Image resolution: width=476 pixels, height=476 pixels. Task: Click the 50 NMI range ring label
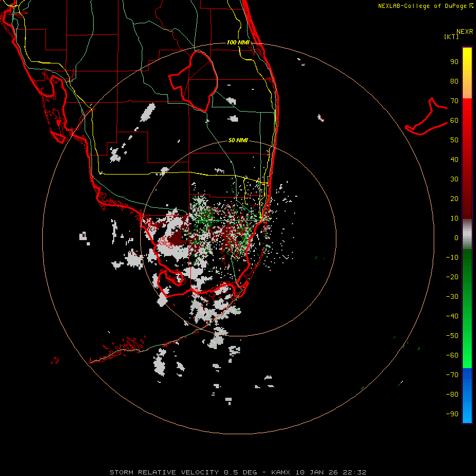coord(238,140)
